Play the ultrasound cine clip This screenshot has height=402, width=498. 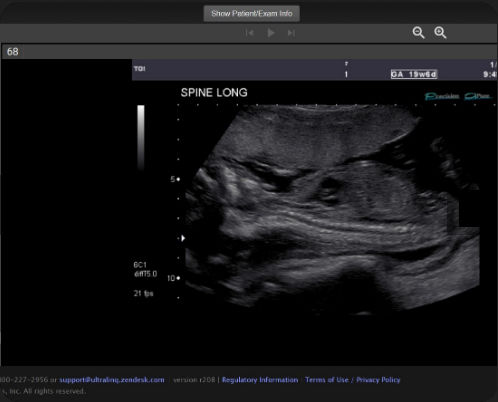click(271, 33)
